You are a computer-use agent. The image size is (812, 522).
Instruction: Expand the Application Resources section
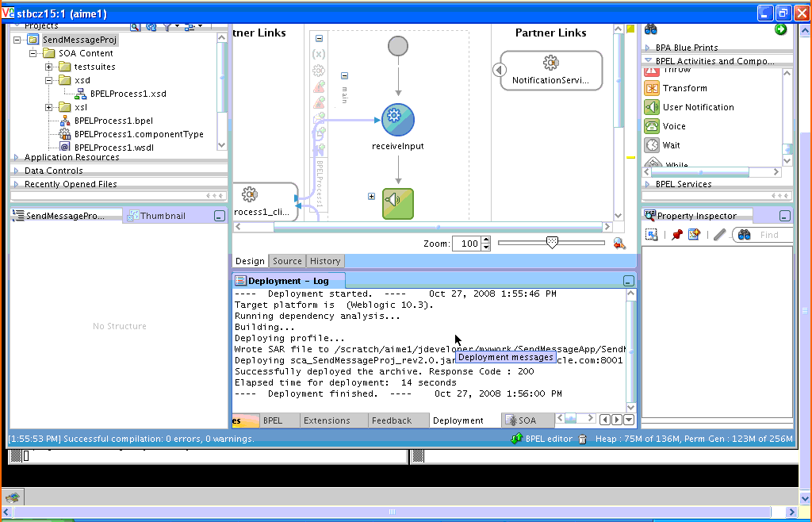(x=16, y=157)
